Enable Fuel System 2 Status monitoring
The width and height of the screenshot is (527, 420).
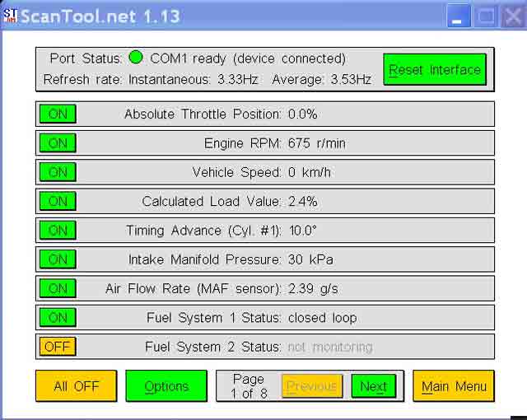[x=58, y=347]
